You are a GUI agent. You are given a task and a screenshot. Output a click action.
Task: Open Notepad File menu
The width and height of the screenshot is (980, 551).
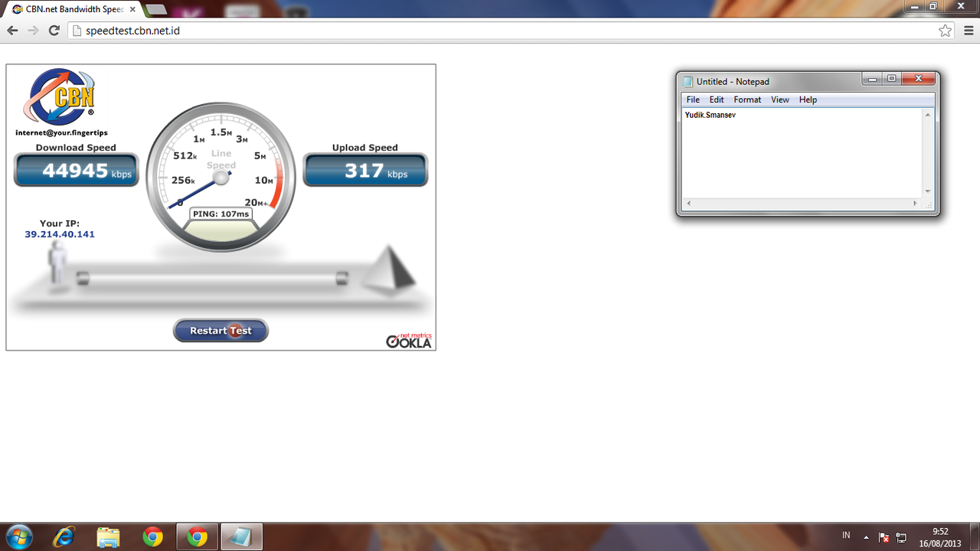(x=693, y=99)
